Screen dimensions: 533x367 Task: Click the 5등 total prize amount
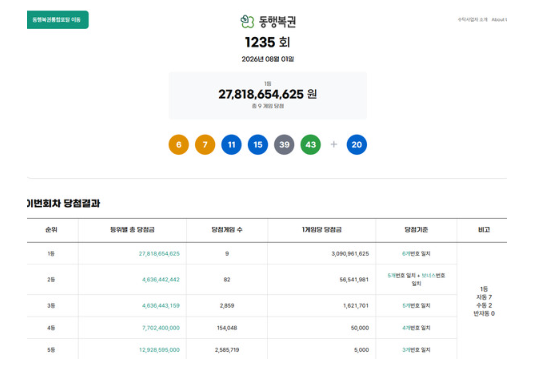(159, 350)
